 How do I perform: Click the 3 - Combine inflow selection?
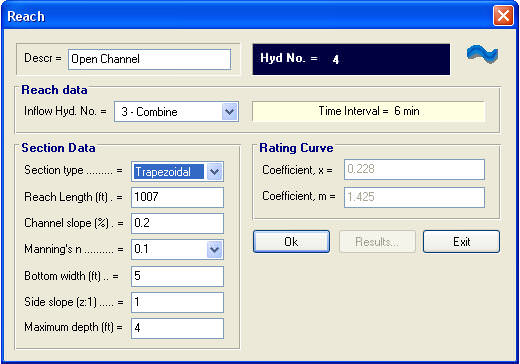(168, 112)
